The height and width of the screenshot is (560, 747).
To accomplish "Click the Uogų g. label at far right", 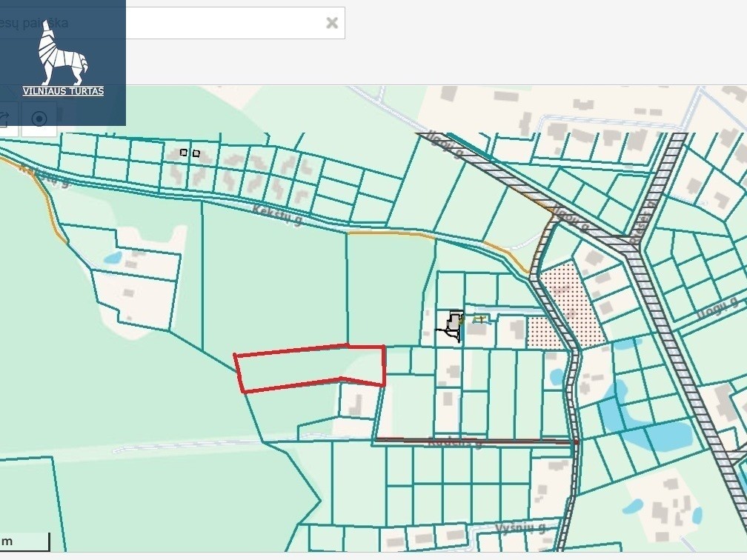I will coord(717,308).
